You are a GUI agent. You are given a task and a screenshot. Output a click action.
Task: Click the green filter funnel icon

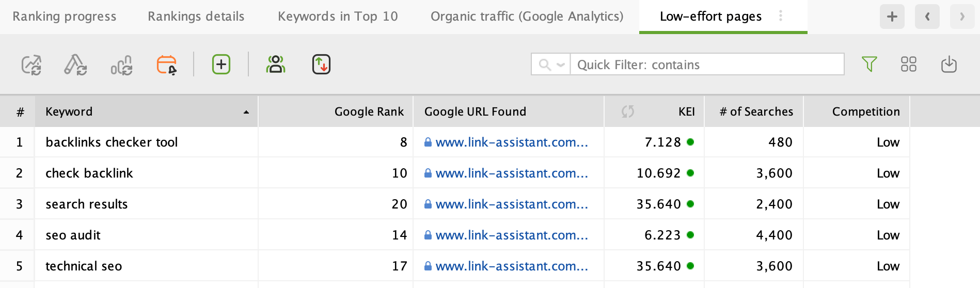[870, 65]
